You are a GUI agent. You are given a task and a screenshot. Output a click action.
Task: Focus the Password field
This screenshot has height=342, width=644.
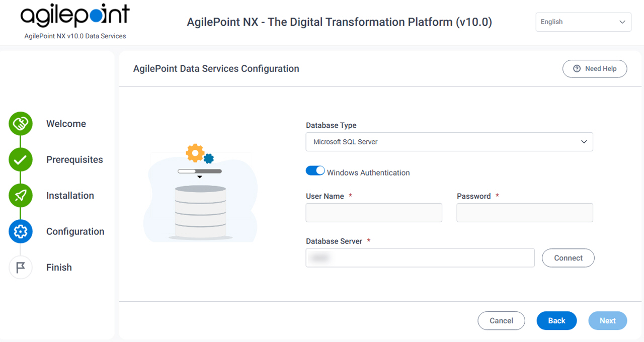tap(525, 213)
